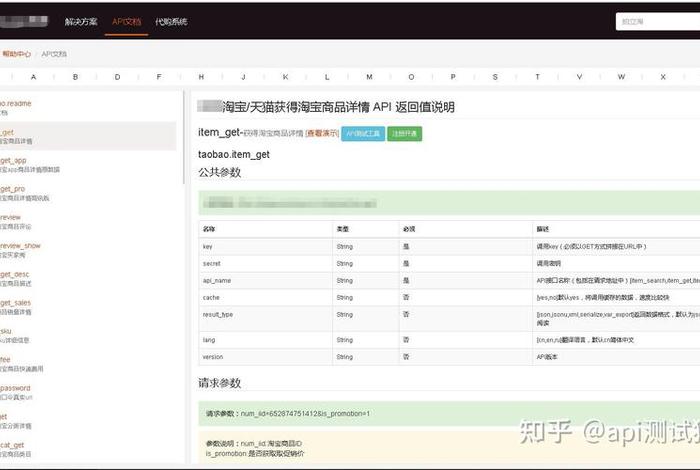This screenshot has height=470, width=700.
Task: Open get_sales sidebar API entry
Action: pos(15,303)
